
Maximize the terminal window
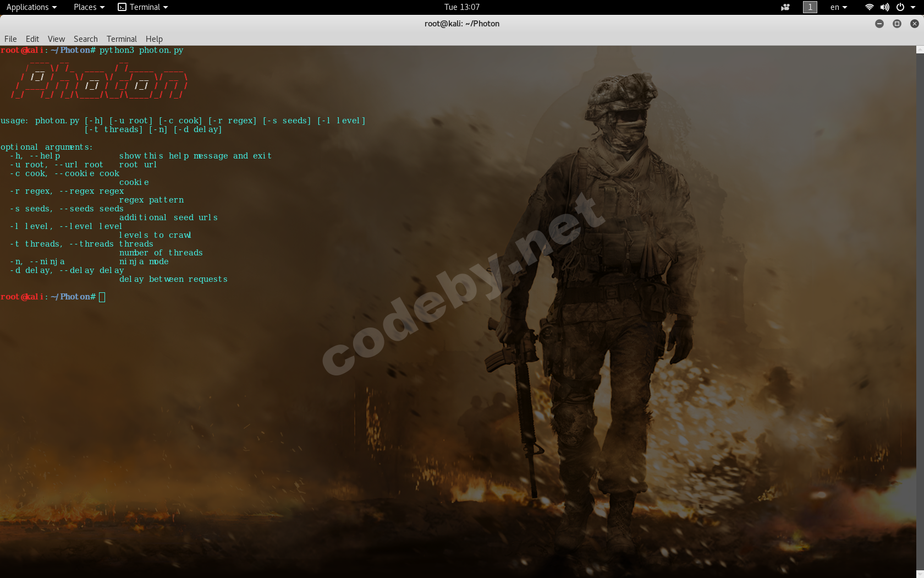coord(897,24)
